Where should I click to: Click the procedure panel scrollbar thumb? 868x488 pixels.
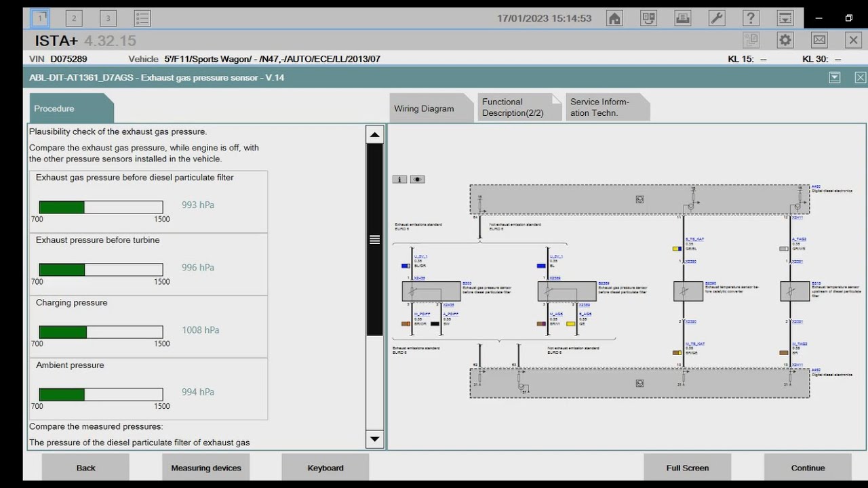tap(374, 239)
